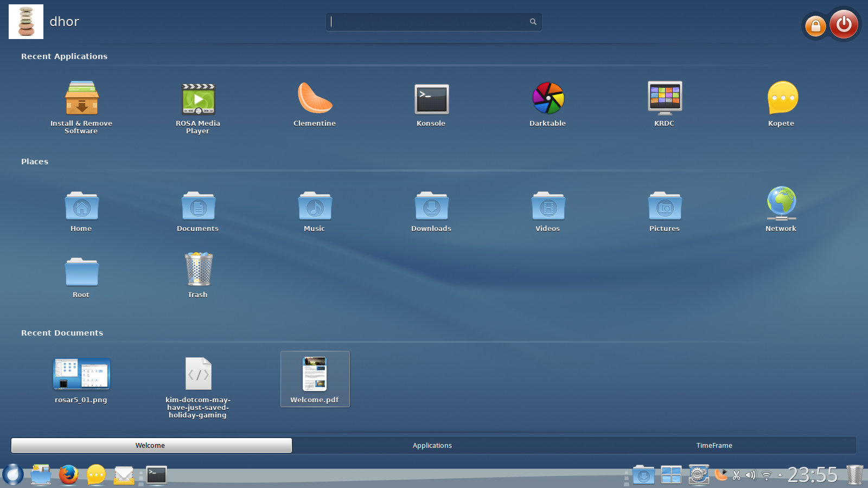Image resolution: width=868 pixels, height=488 pixels.
Task: Open kim-dotcom-may-have-just-saved-holiday-gaming document
Action: tap(198, 387)
